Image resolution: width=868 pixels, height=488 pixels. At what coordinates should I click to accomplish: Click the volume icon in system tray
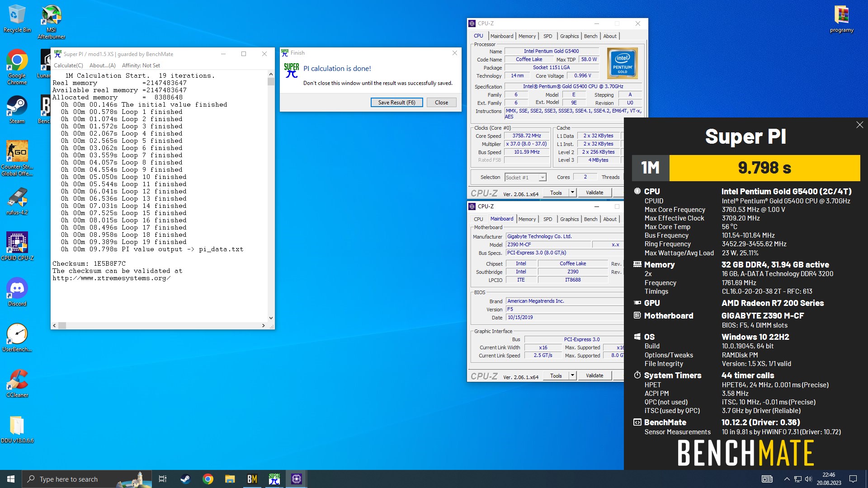(x=808, y=479)
